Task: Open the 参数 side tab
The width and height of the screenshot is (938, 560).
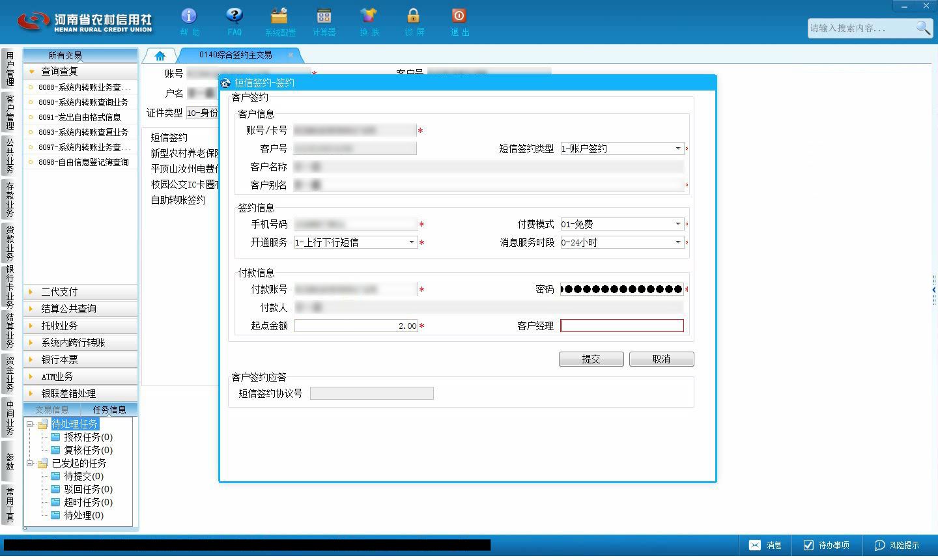Action: coord(10,462)
